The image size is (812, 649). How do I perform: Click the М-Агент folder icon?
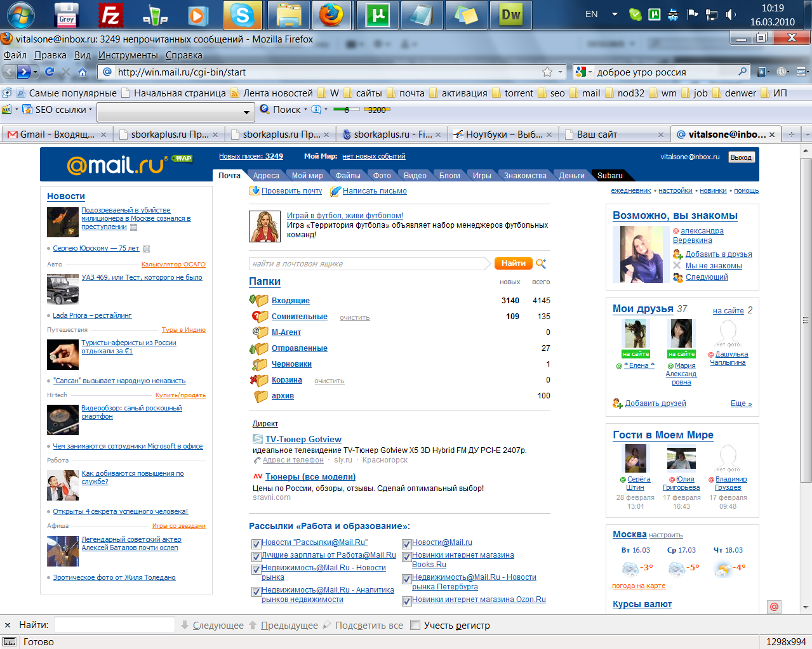coord(260,332)
